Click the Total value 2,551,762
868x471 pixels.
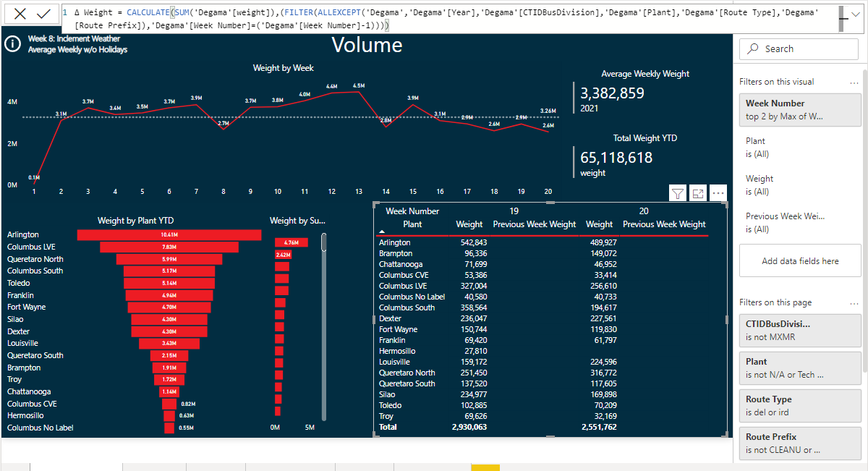pos(599,427)
